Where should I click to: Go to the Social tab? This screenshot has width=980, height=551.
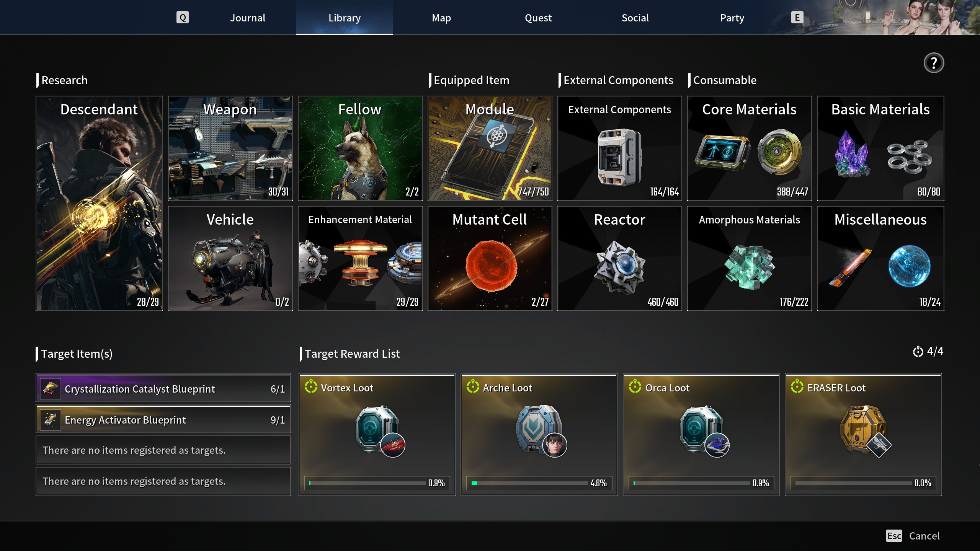[635, 18]
